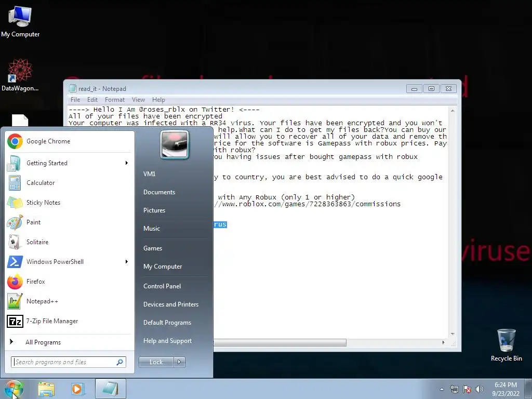Minimize the read_it Notepad window

[x=414, y=89]
